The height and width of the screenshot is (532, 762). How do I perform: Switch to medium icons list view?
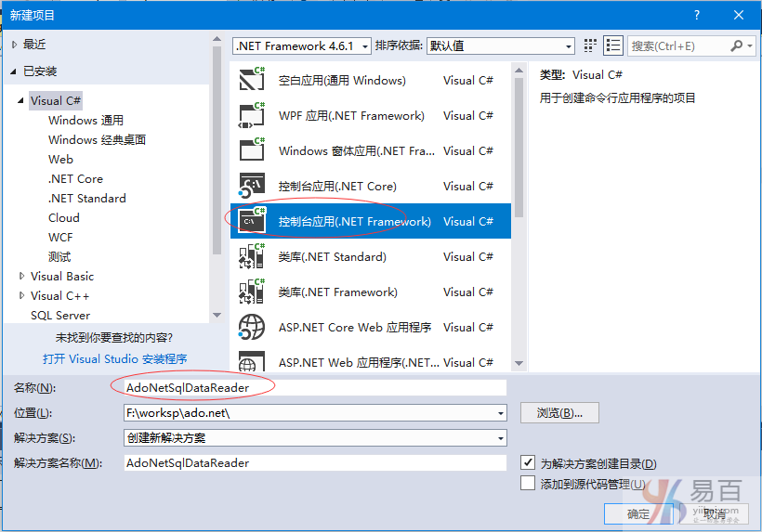tap(612, 45)
